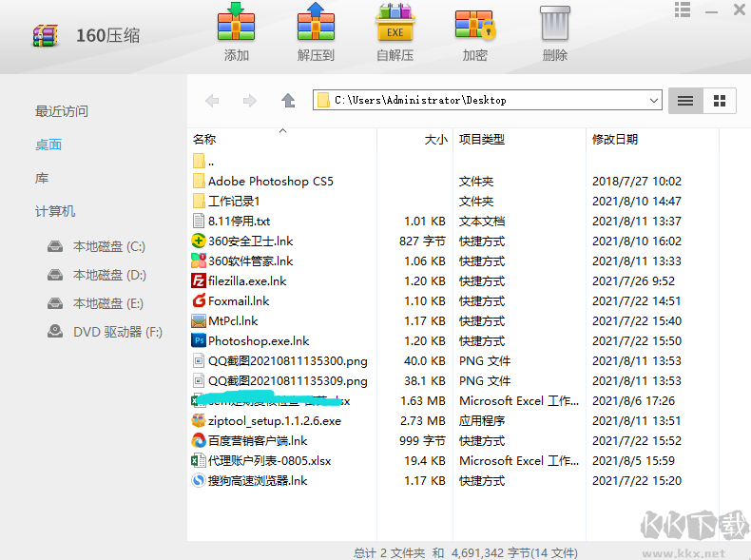751x560 pixels.
Task: Click date 2021/8/6 17:26
Action: (x=633, y=401)
